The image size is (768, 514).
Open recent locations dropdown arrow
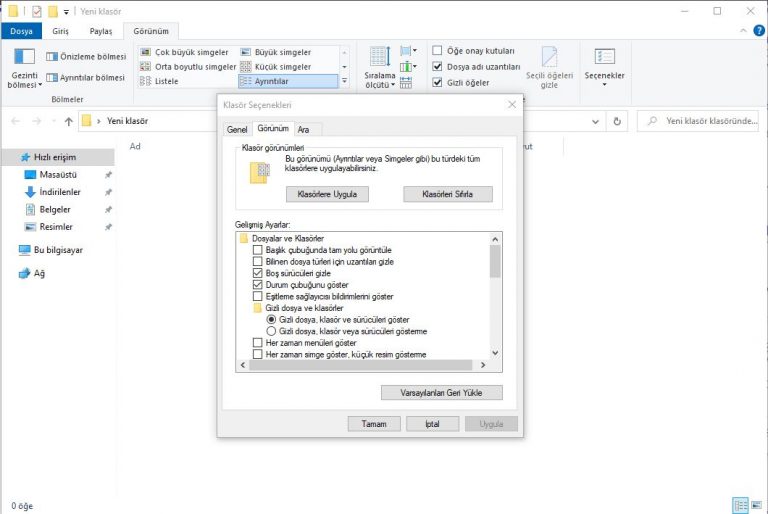(x=53, y=121)
